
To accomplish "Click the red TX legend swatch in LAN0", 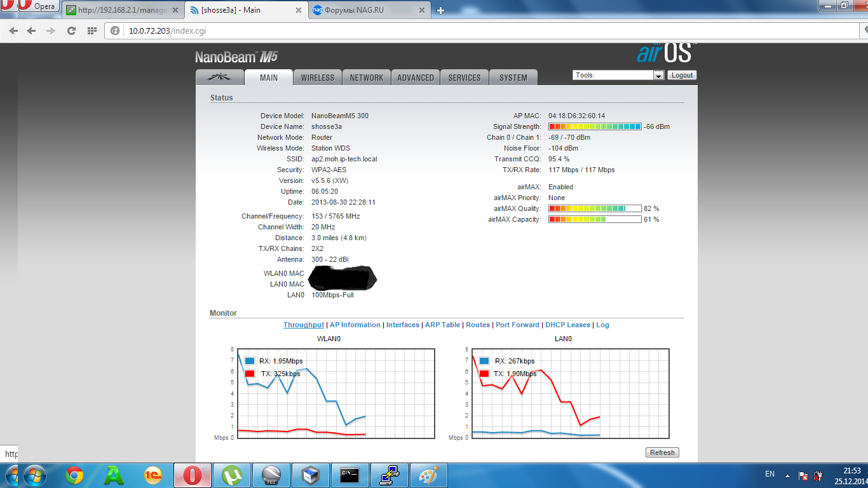I will click(x=485, y=374).
